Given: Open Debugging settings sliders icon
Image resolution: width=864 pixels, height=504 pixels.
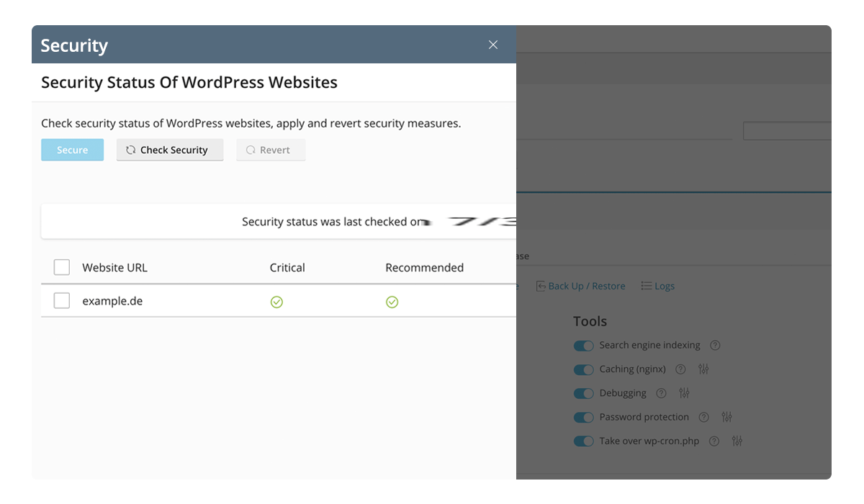Looking at the screenshot, I should (x=684, y=393).
